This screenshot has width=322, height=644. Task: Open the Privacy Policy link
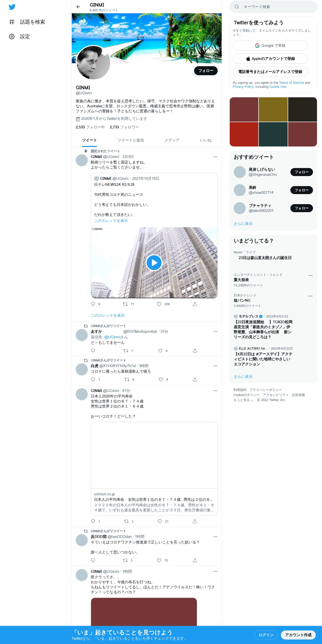243,87
